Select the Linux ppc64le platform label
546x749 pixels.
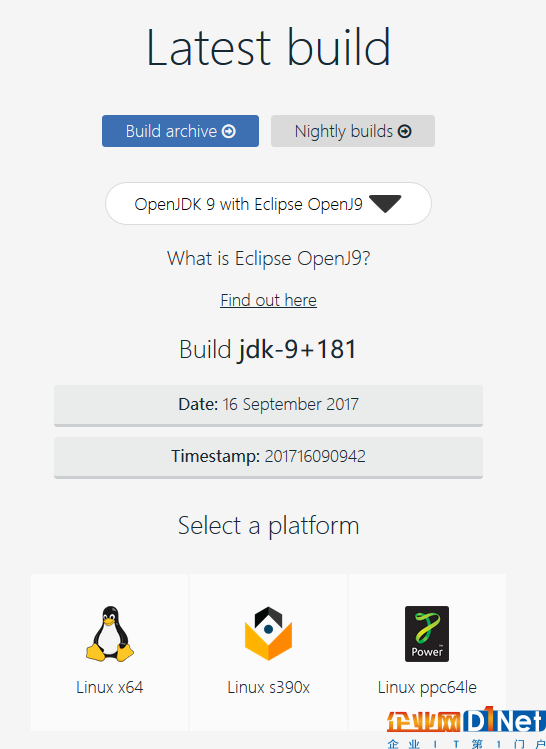[427, 688]
